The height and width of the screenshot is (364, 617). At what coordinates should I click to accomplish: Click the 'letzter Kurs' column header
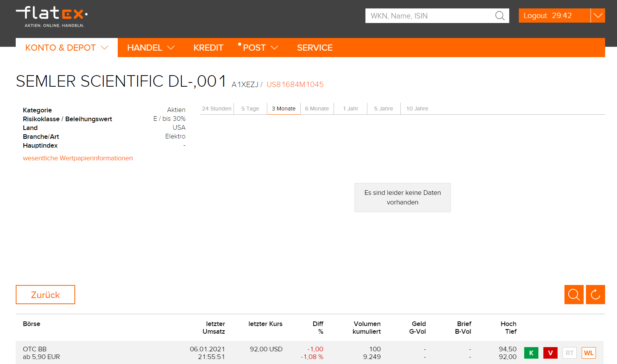click(x=265, y=324)
